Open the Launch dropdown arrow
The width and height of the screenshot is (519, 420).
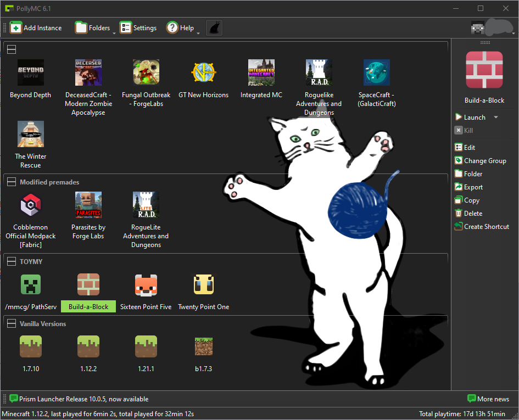coord(496,117)
